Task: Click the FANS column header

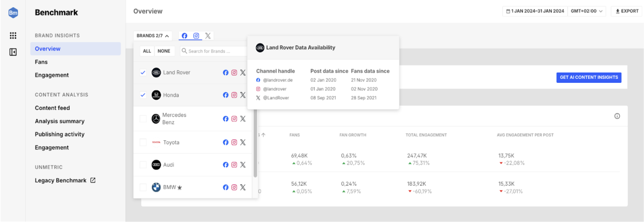Action: click(295, 135)
